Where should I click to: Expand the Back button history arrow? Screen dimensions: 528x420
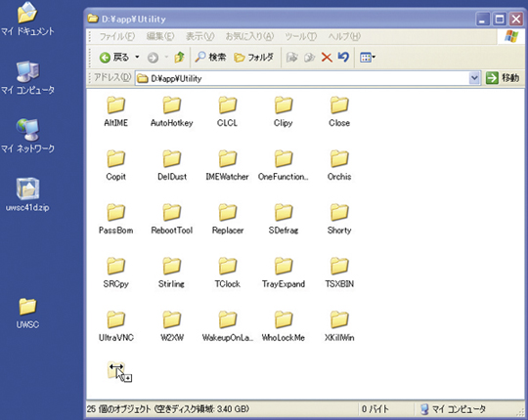[137, 58]
